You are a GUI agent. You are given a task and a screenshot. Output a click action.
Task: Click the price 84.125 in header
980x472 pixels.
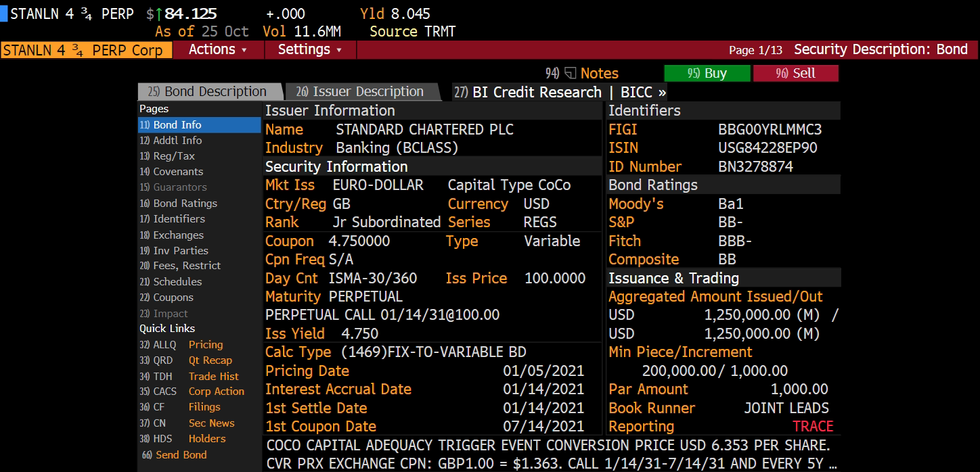[x=190, y=14]
